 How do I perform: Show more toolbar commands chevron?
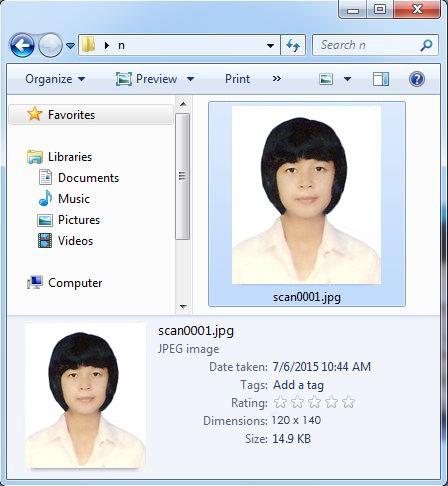(x=277, y=79)
